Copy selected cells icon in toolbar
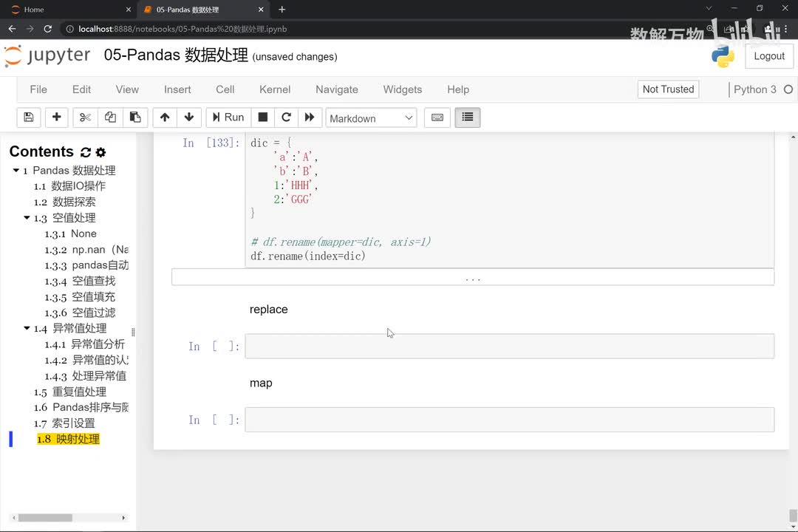798x532 pixels. pyautogui.click(x=110, y=117)
